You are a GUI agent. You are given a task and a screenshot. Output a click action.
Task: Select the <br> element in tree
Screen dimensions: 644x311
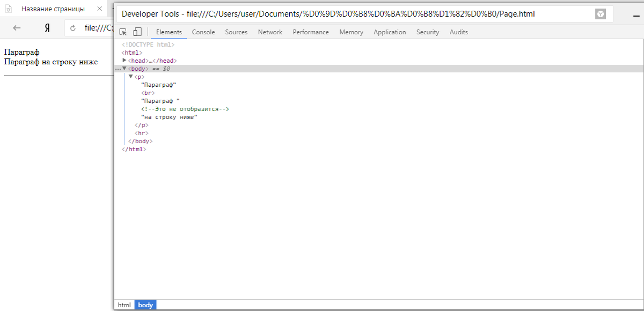pos(148,93)
